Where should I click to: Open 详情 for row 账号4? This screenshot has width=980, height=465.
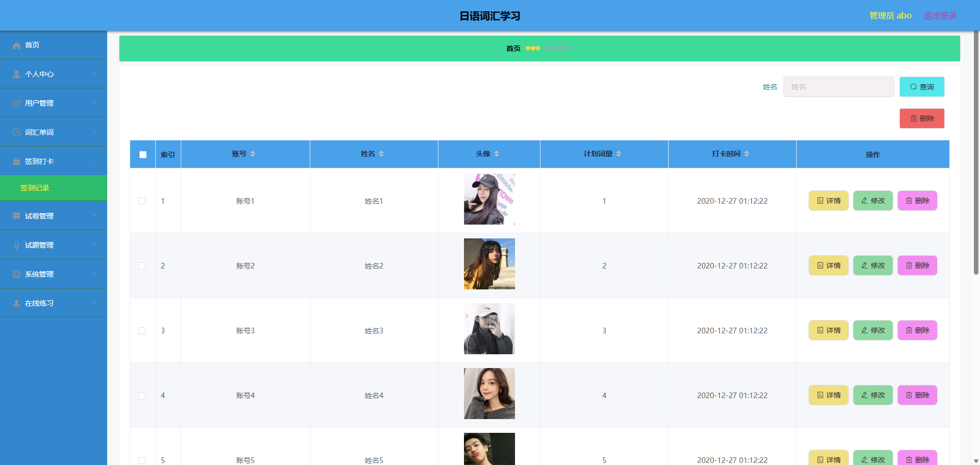[x=828, y=395]
